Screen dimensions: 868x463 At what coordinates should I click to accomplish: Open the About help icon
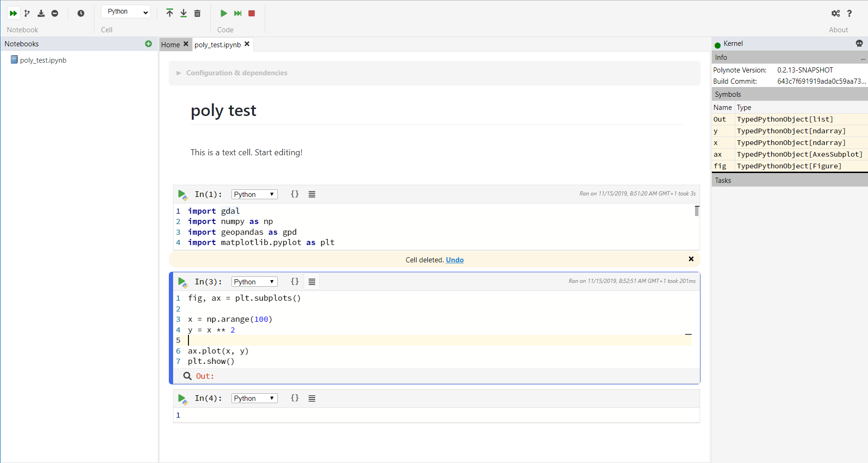[x=850, y=13]
